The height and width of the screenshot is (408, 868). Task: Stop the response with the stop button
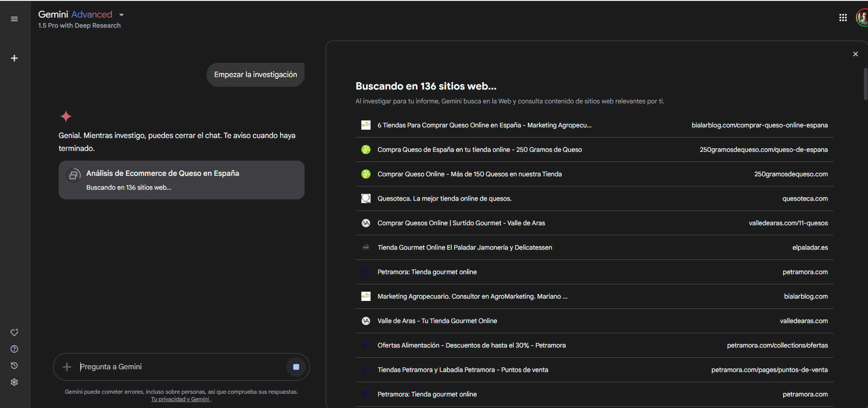coord(296,367)
